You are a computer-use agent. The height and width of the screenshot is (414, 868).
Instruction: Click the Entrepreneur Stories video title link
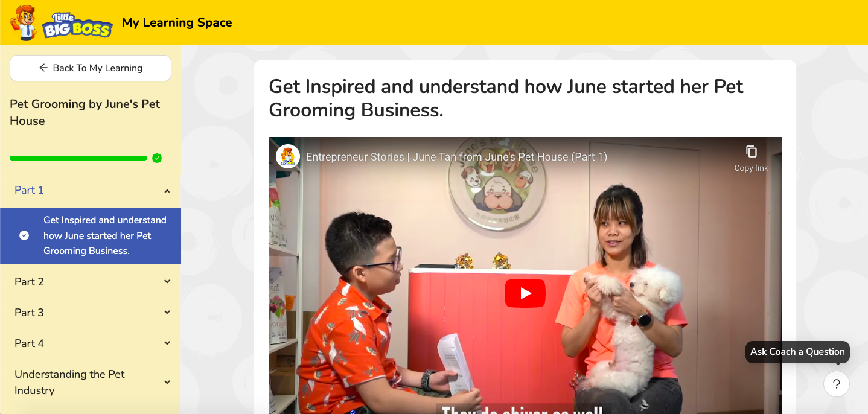coord(456,157)
